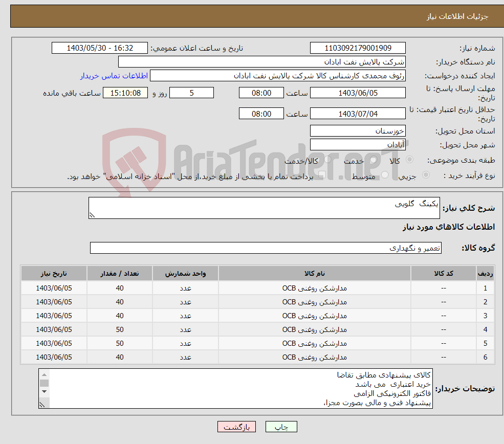Open اطلاعات تماس خریدار contact link

click(114, 76)
